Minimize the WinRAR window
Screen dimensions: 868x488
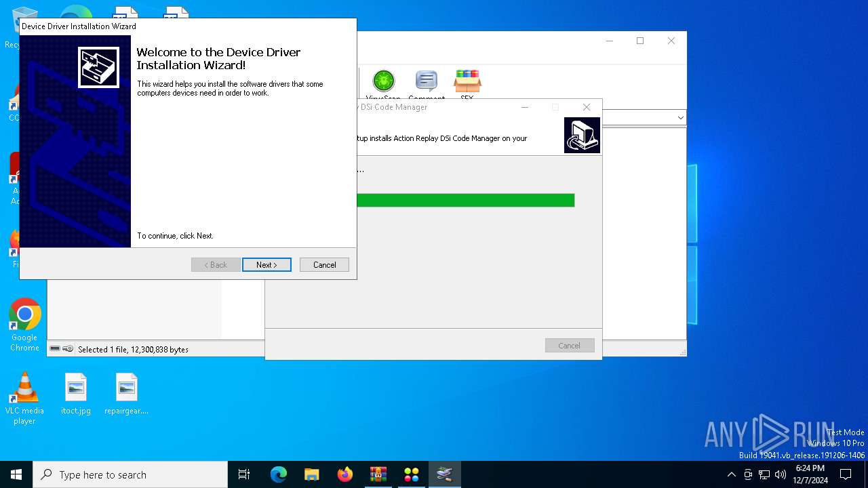tap(609, 41)
